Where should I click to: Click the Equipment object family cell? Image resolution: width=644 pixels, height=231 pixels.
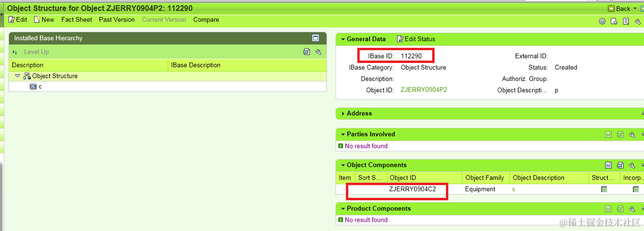point(480,189)
